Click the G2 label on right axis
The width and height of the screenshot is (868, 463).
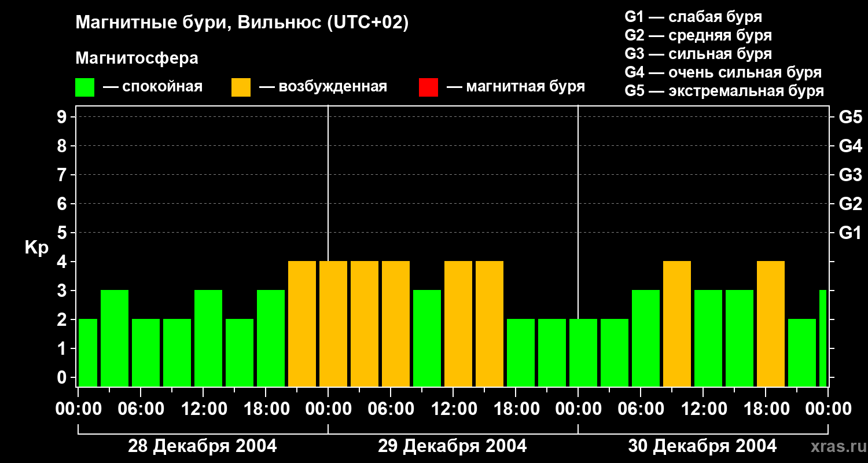point(850,204)
